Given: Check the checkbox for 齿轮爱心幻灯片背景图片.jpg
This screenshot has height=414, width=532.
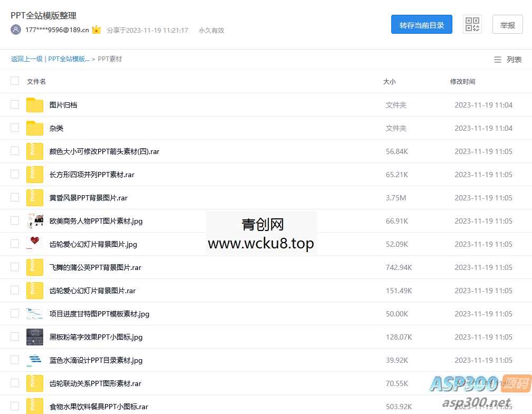Looking at the screenshot, I should [15, 244].
